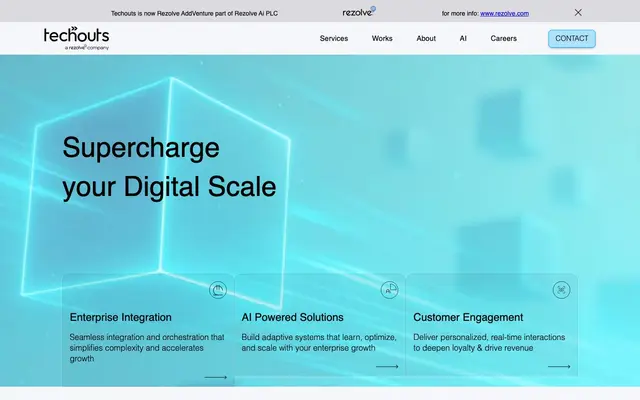Click the 'a rezolve company' tagline
The image size is (640, 400).
(x=87, y=47)
